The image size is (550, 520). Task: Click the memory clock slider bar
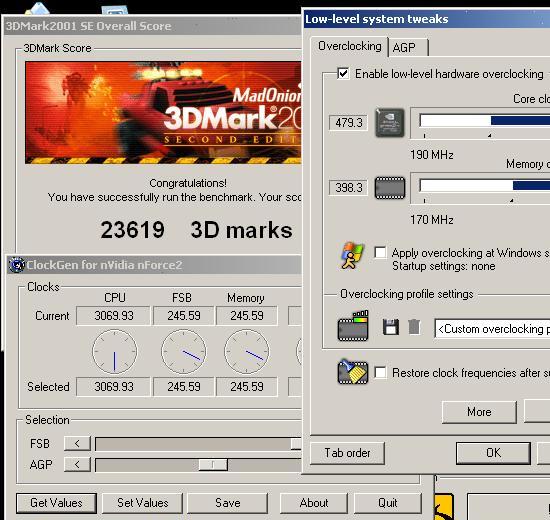[x=485, y=186]
